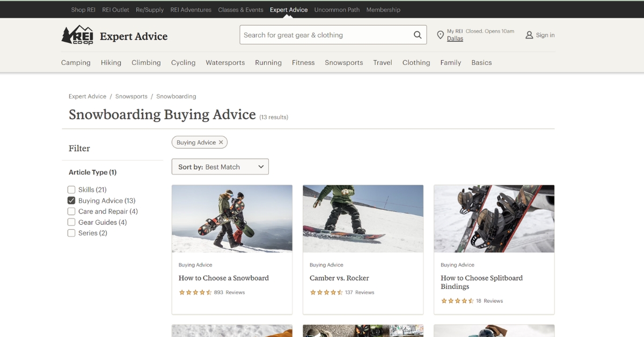Image resolution: width=644 pixels, height=337 pixels.
Task: Click the Article Type (1) filter heading
Action: [92, 172]
